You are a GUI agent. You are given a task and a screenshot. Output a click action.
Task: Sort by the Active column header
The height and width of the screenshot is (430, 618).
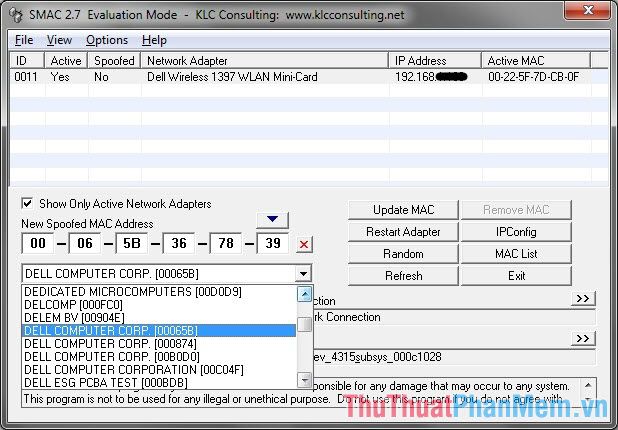point(66,60)
